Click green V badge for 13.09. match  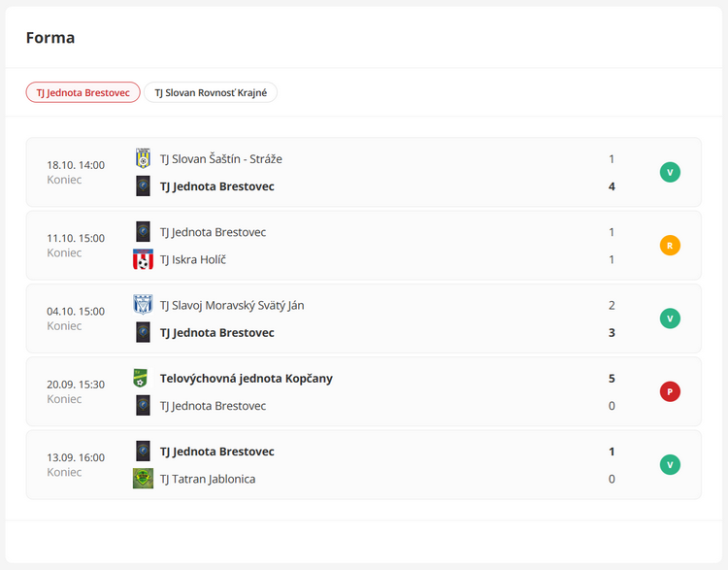pyautogui.click(x=670, y=464)
